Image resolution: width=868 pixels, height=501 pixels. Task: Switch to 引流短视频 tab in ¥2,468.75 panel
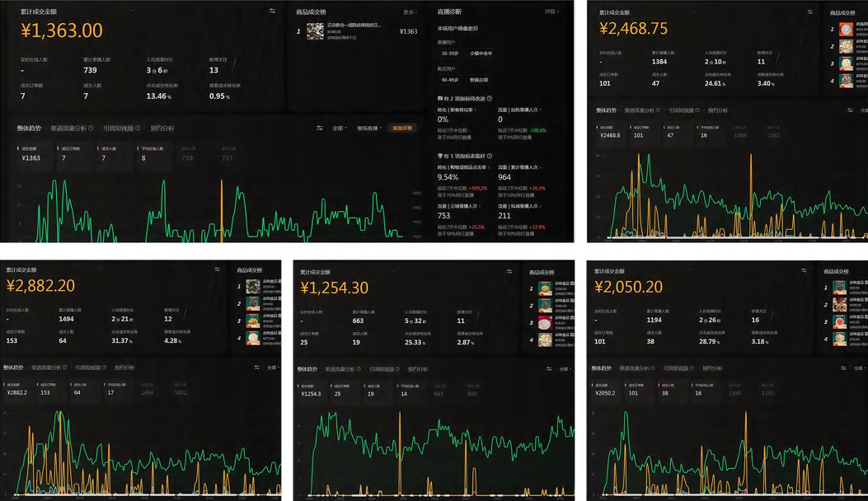[x=680, y=110]
